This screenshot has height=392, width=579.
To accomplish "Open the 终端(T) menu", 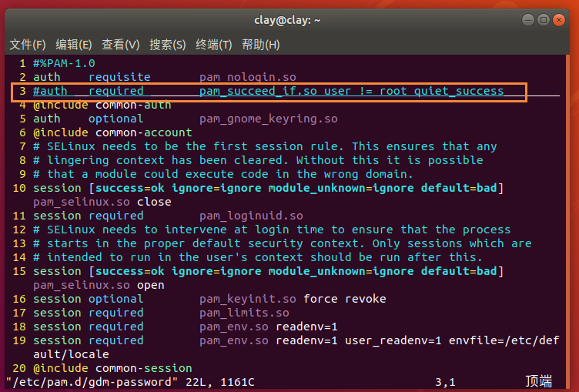I will pyautogui.click(x=214, y=45).
